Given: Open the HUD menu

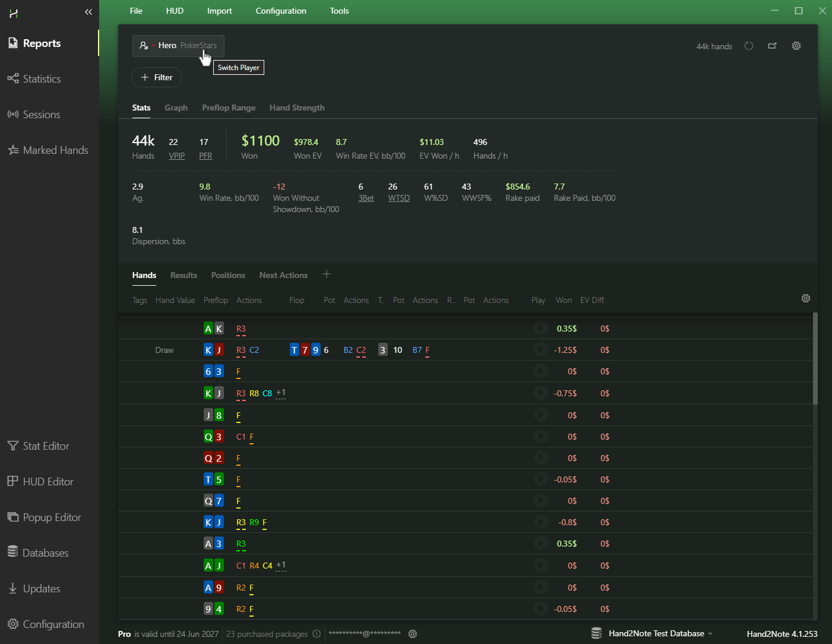Looking at the screenshot, I should click(x=175, y=11).
